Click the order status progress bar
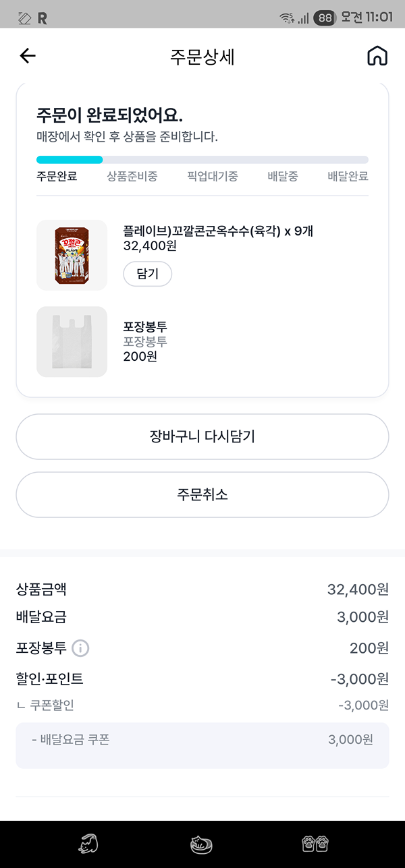The width and height of the screenshot is (405, 868). coord(202,160)
